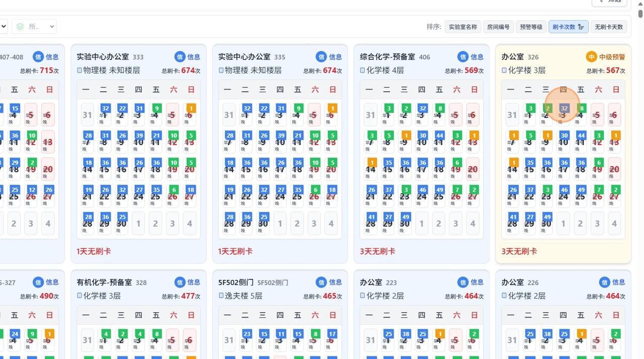Select day 30 with 25 swipes in room 333 calendar
Viewport: 644px width, 359px height.
(122, 224)
